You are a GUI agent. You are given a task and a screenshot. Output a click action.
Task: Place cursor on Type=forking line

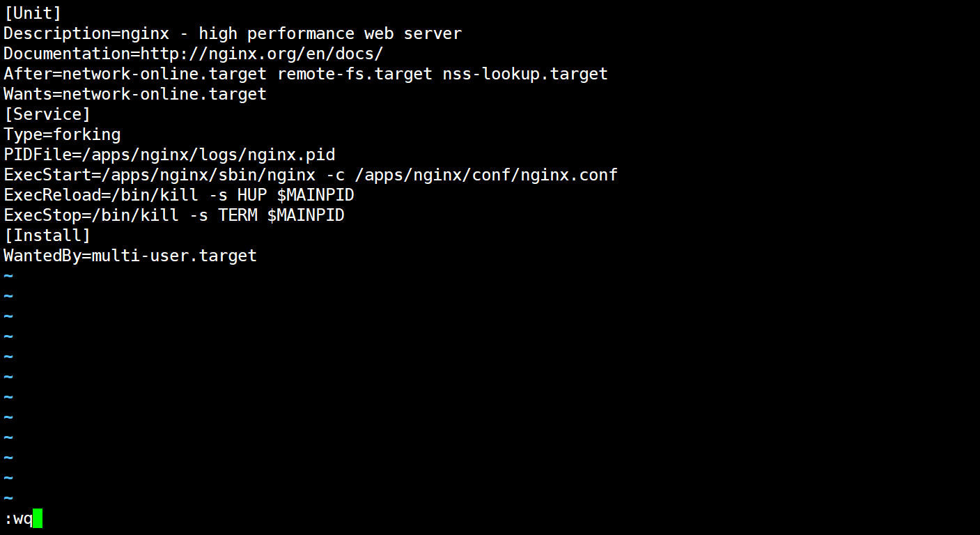pyautogui.click(x=62, y=134)
